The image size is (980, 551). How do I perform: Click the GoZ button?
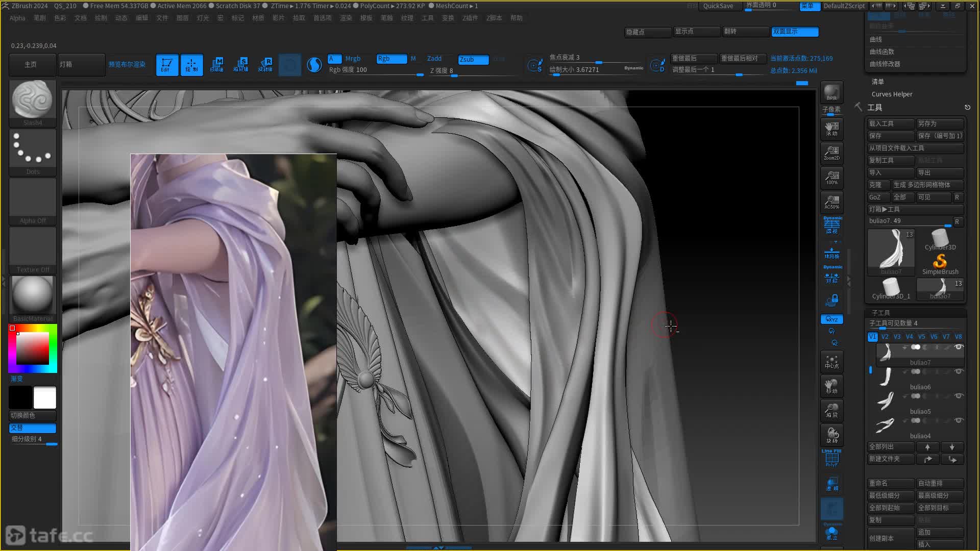coord(878,197)
